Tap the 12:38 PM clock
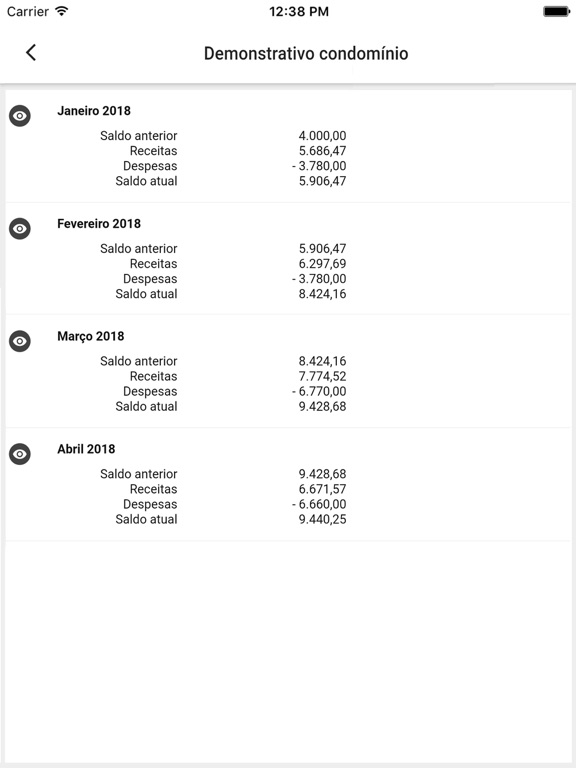Viewport: 576px width, 768px height. pyautogui.click(x=299, y=11)
